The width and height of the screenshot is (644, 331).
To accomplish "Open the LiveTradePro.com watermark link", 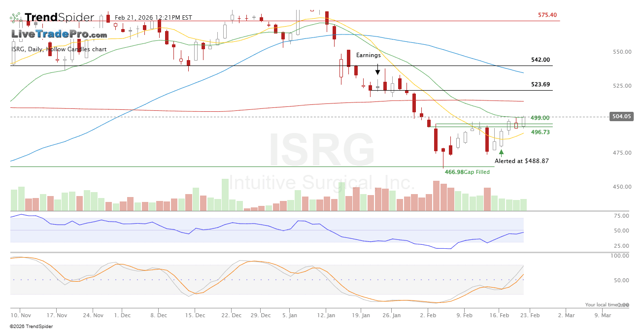I will click(x=59, y=34).
